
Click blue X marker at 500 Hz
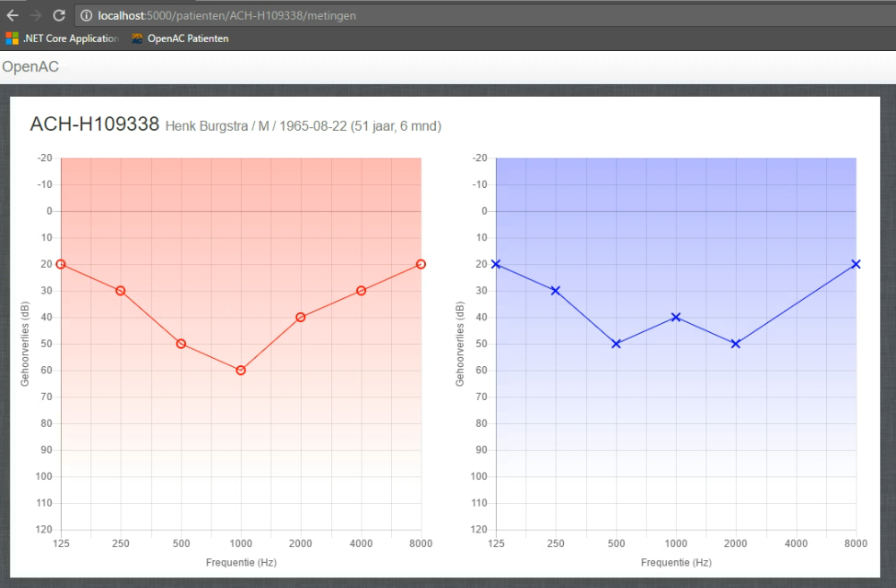[616, 344]
